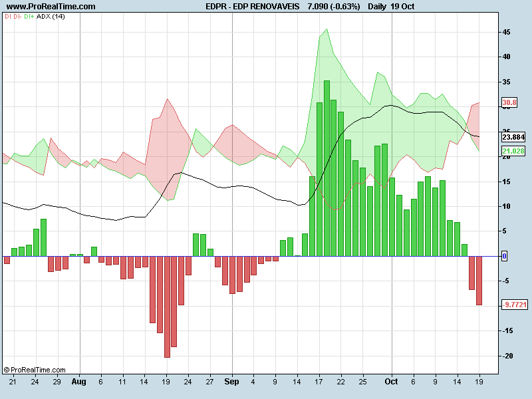The width and height of the screenshot is (532, 399).
Task: Click the green 21.028 value tag
Action: (x=513, y=151)
